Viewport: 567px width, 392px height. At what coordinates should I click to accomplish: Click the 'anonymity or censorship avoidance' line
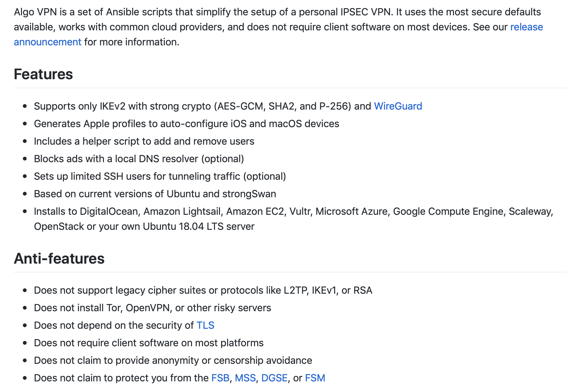[x=173, y=360]
